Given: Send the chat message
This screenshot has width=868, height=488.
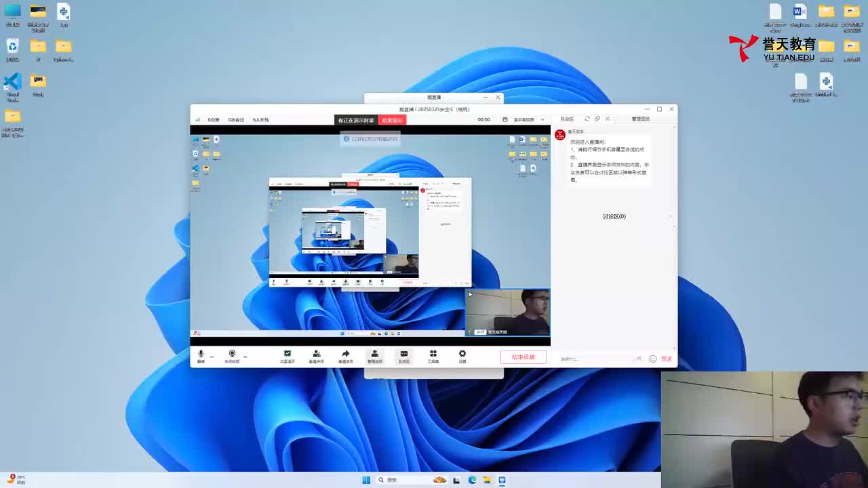Looking at the screenshot, I should [667, 359].
